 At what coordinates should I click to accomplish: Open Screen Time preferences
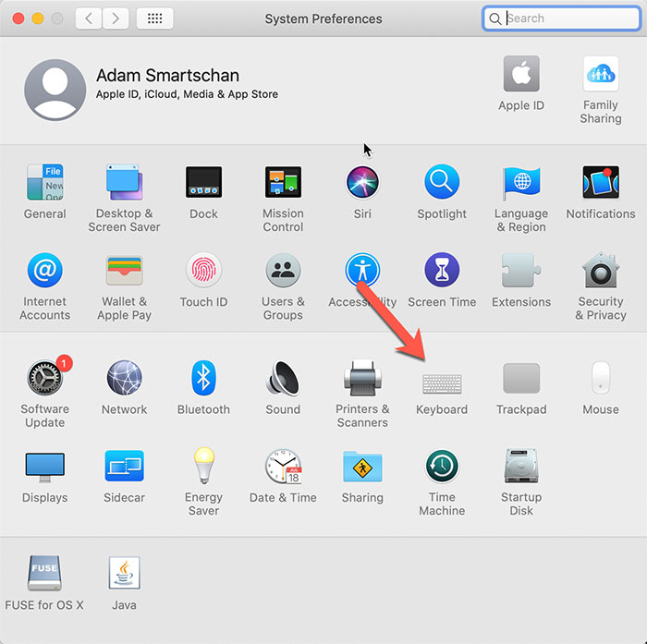pos(442,270)
